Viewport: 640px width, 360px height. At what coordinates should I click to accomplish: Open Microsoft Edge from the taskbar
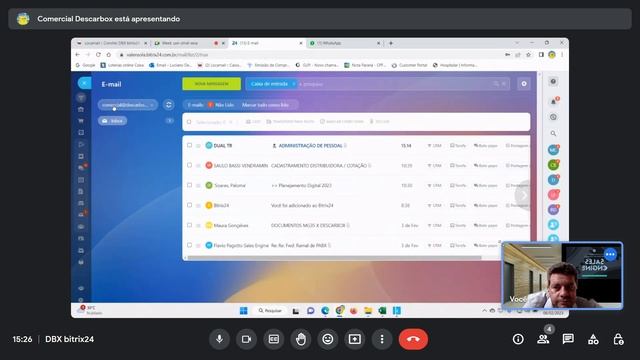(x=325, y=311)
